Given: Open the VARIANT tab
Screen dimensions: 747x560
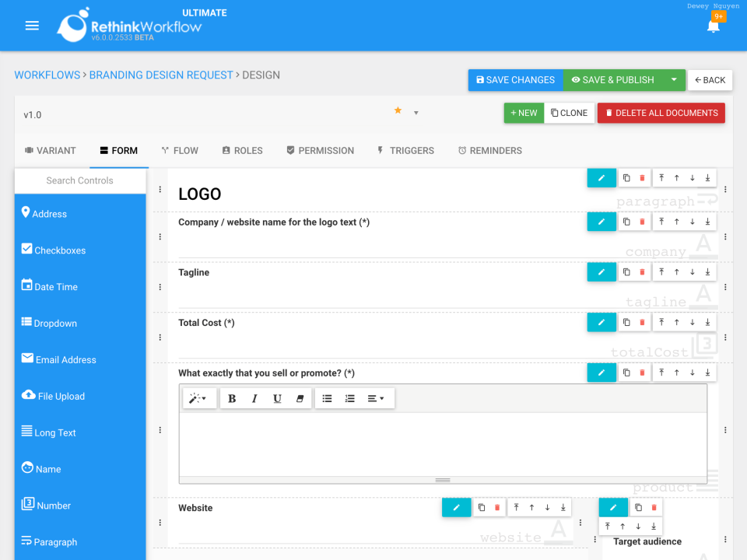Looking at the screenshot, I should (50, 150).
